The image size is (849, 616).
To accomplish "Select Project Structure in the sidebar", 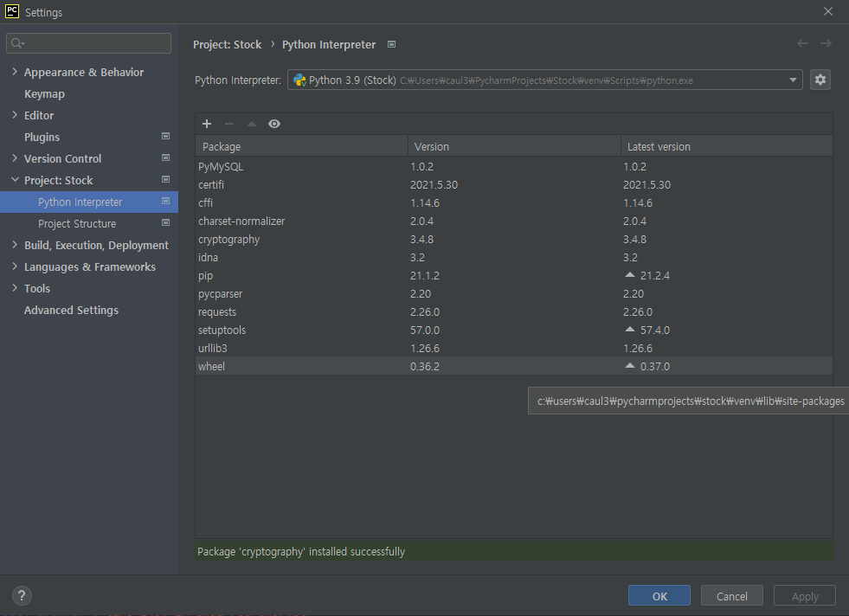I will 77,223.
